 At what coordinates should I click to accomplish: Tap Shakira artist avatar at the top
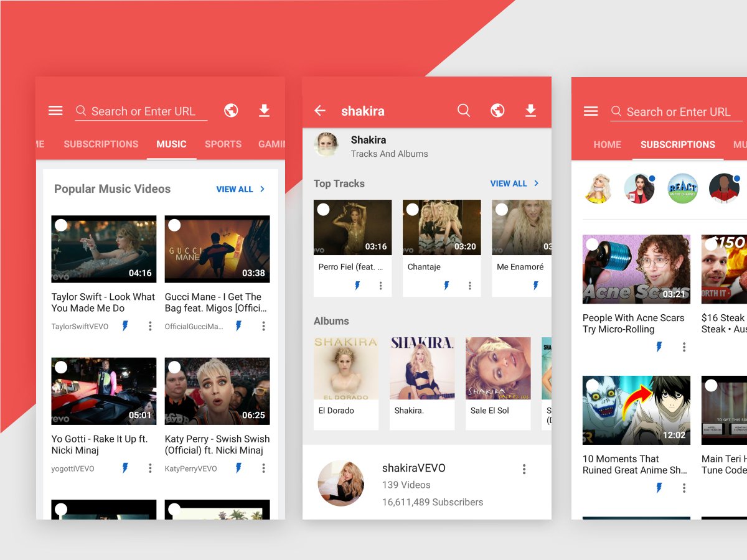click(x=326, y=144)
